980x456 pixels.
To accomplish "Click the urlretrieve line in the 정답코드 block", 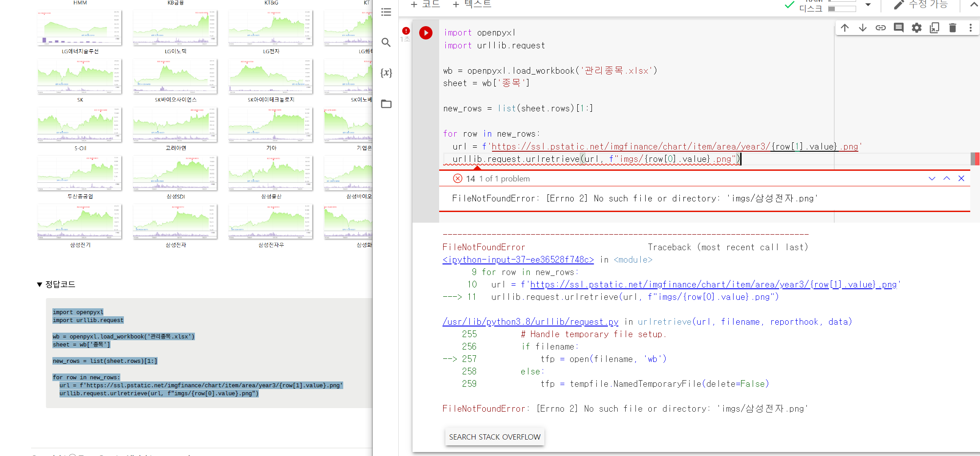I will click(x=159, y=393).
